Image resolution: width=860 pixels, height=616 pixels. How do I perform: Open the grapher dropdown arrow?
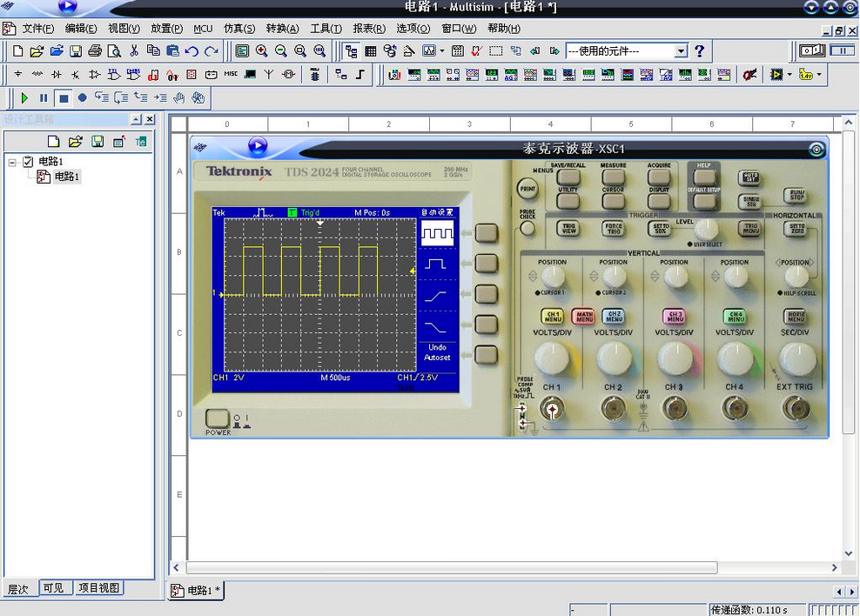pyautogui.click(x=442, y=51)
